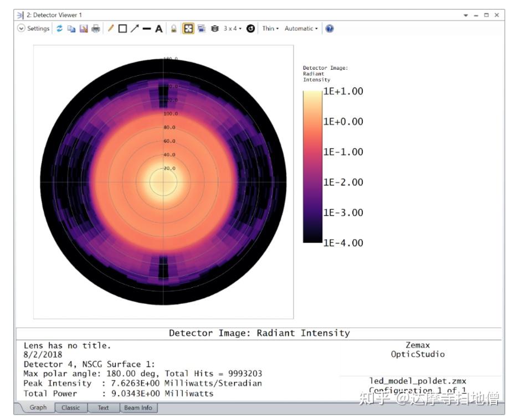Click the print icon
The width and height of the screenshot is (513, 420).
[x=95, y=29]
